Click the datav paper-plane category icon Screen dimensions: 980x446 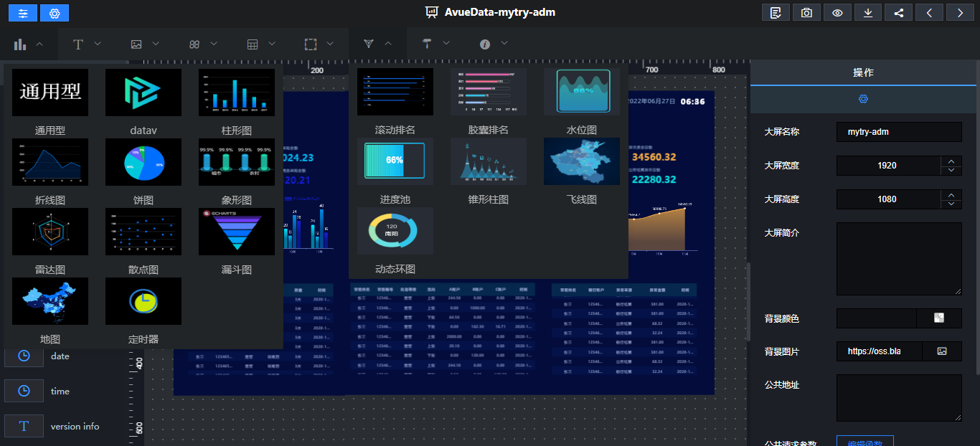pyautogui.click(x=369, y=44)
